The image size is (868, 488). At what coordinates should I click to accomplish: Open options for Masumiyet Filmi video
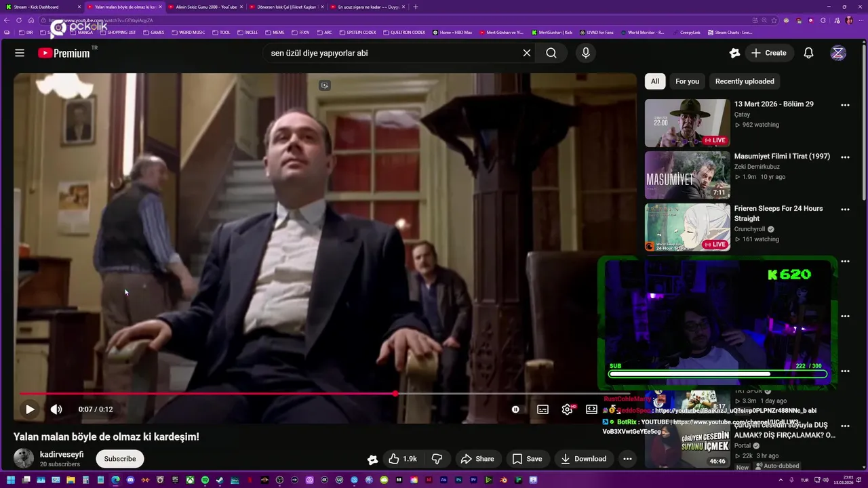[x=845, y=157]
